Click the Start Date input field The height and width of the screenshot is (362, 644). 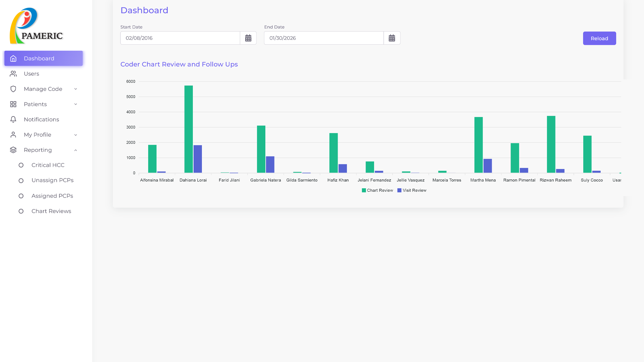click(x=180, y=38)
